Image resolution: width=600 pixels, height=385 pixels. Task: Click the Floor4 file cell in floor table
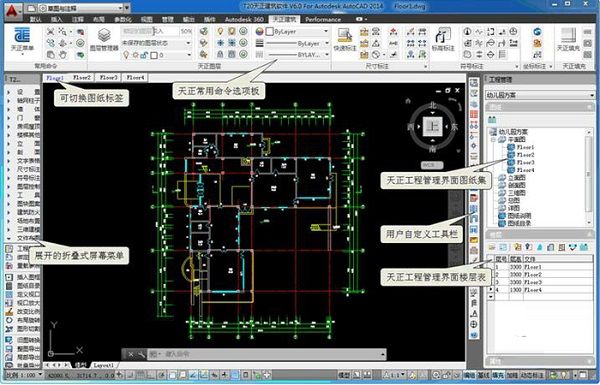pyautogui.click(x=558, y=290)
